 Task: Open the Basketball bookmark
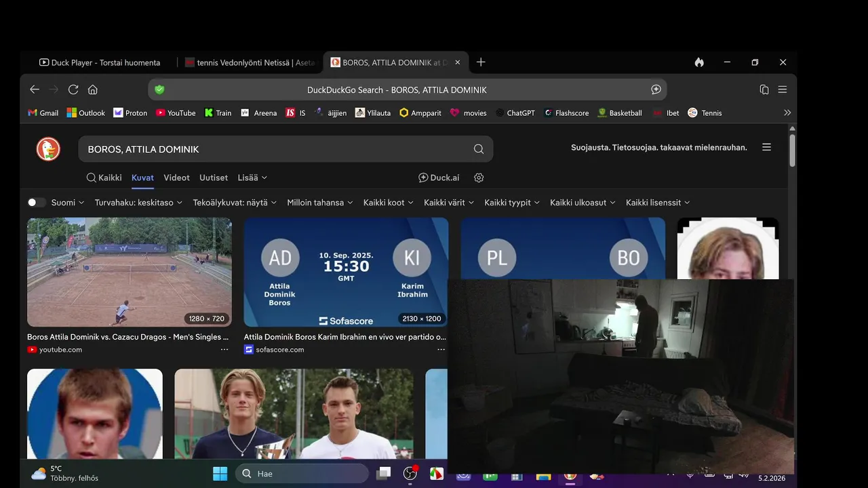tap(620, 113)
